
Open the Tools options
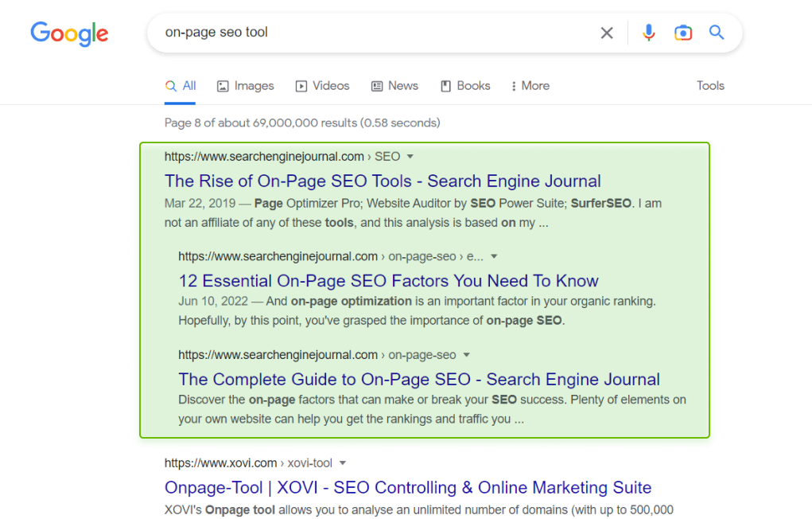coord(710,85)
